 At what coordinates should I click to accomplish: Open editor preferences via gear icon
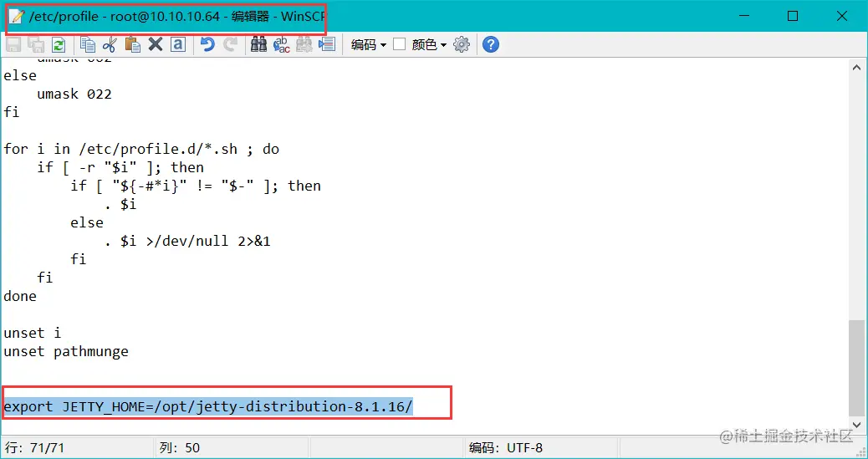(x=462, y=44)
